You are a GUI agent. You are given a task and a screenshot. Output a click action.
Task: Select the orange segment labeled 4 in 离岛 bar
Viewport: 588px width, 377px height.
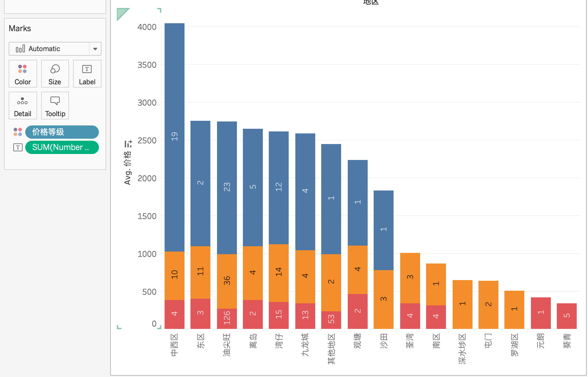pos(253,273)
